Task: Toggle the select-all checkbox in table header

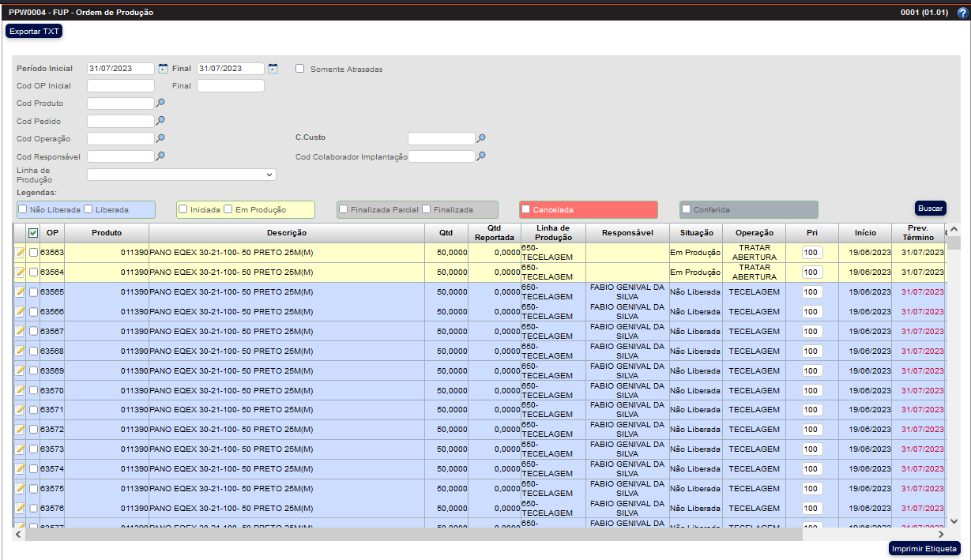Action: click(x=33, y=233)
